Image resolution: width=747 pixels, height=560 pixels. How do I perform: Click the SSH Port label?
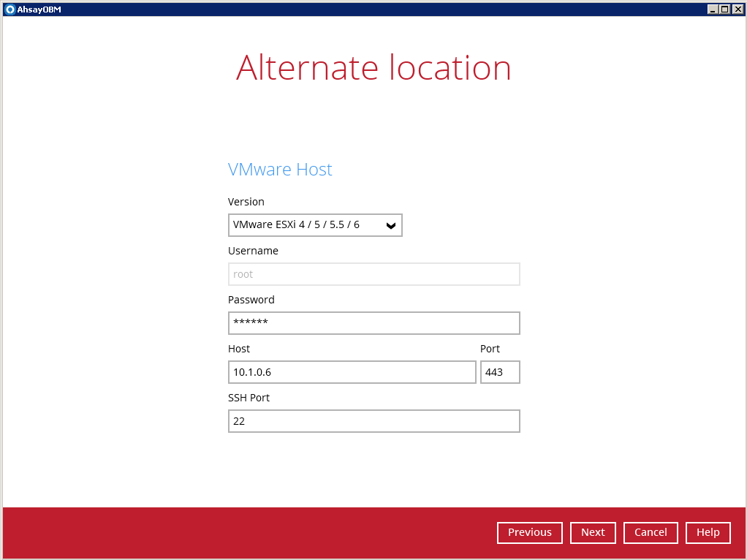[249, 398]
